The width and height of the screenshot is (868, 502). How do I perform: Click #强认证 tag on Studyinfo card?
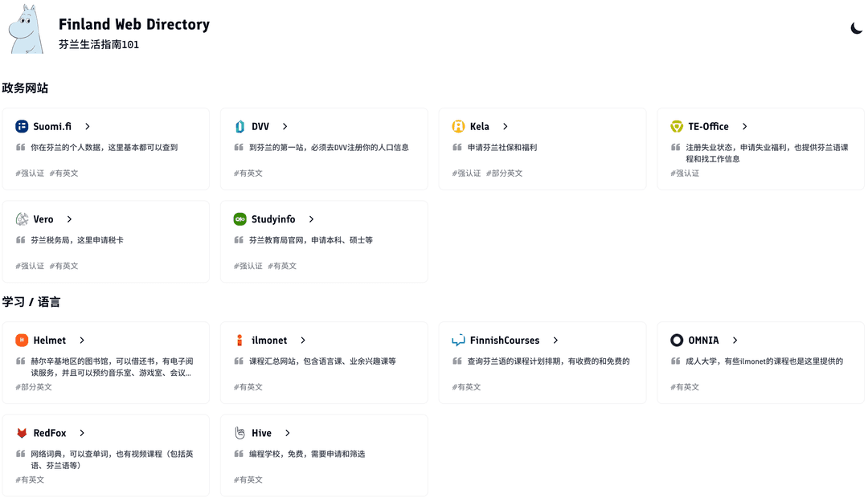pos(248,266)
